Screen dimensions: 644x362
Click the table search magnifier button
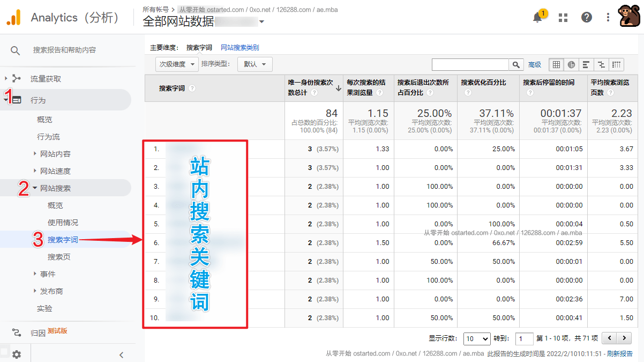[x=515, y=64]
